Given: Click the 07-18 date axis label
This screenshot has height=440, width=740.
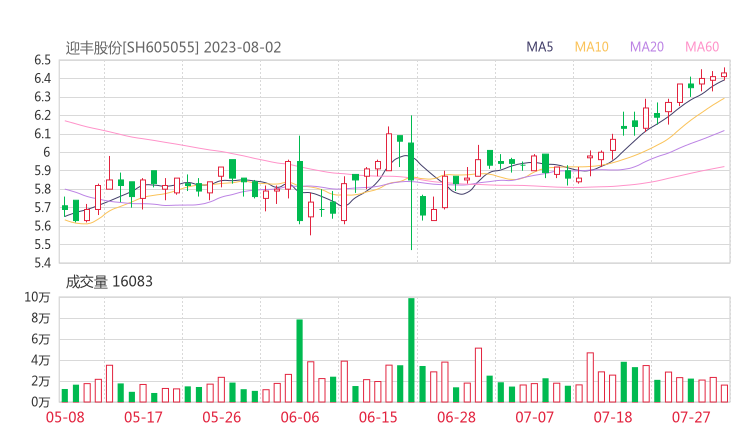Looking at the screenshot, I should pyautogui.click(x=613, y=417).
